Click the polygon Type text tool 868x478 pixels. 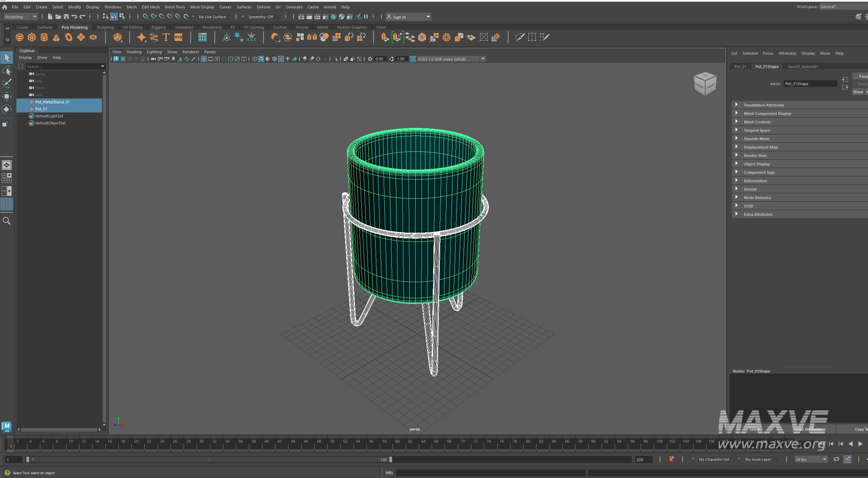pos(166,37)
